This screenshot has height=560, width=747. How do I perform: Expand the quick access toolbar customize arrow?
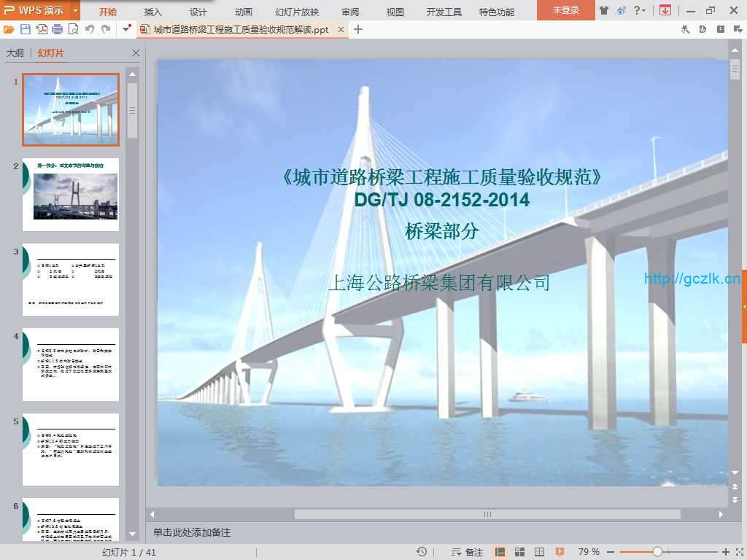click(x=127, y=29)
